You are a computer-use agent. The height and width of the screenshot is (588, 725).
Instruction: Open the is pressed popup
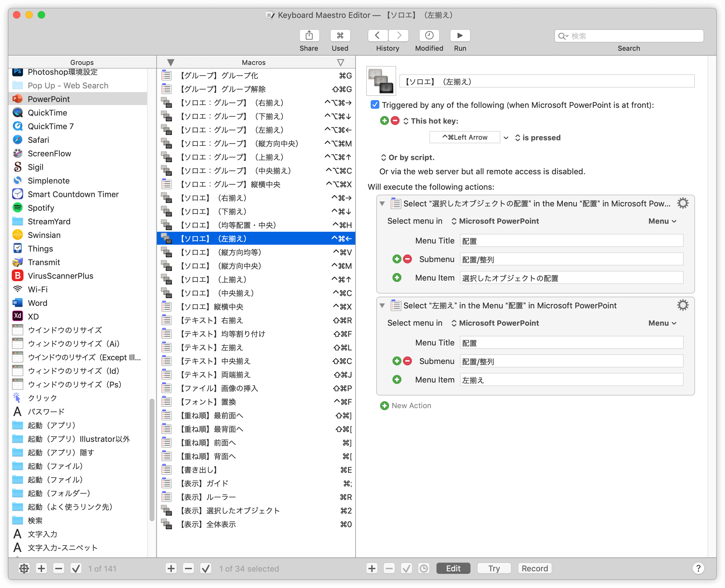coord(537,137)
